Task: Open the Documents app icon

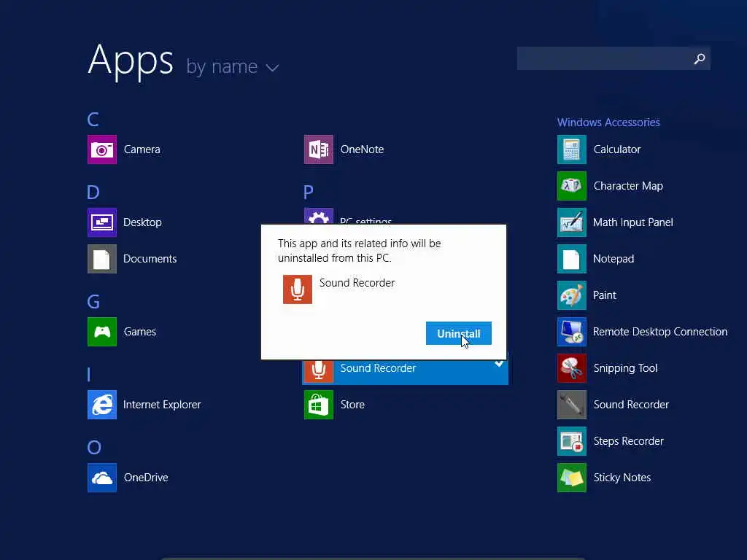Action: [x=102, y=259]
